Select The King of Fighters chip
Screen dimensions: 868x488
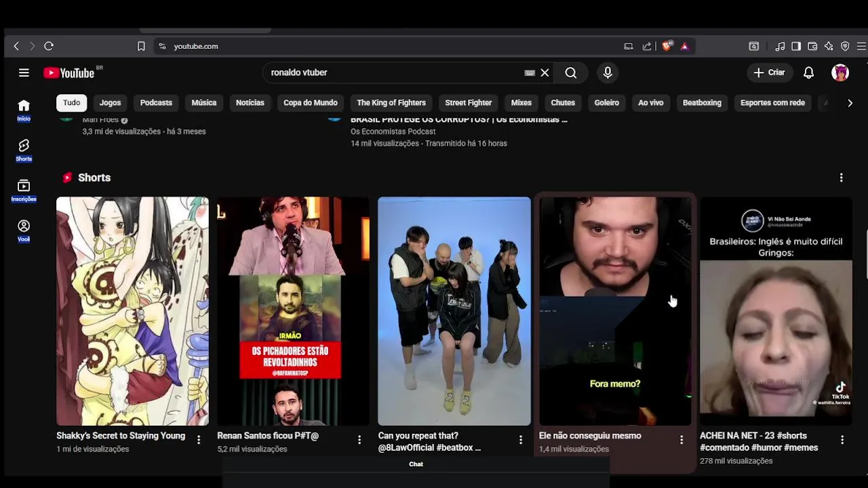point(391,103)
